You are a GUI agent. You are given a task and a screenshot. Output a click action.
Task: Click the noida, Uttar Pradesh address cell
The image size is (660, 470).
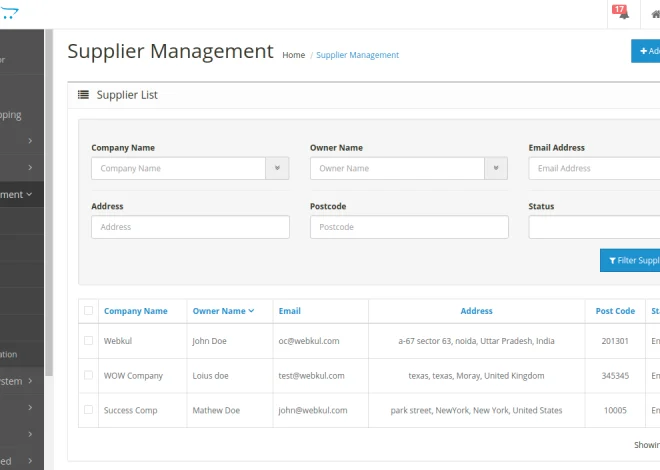476,341
